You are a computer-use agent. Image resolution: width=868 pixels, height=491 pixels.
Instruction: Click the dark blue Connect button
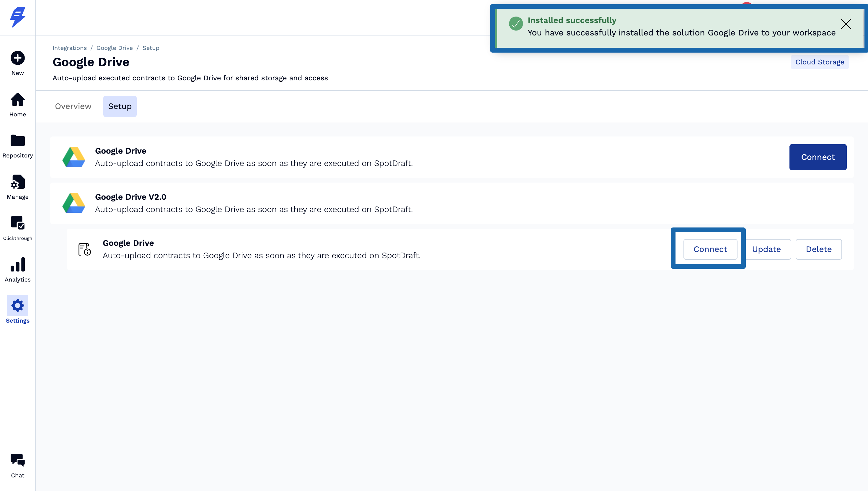pos(818,157)
